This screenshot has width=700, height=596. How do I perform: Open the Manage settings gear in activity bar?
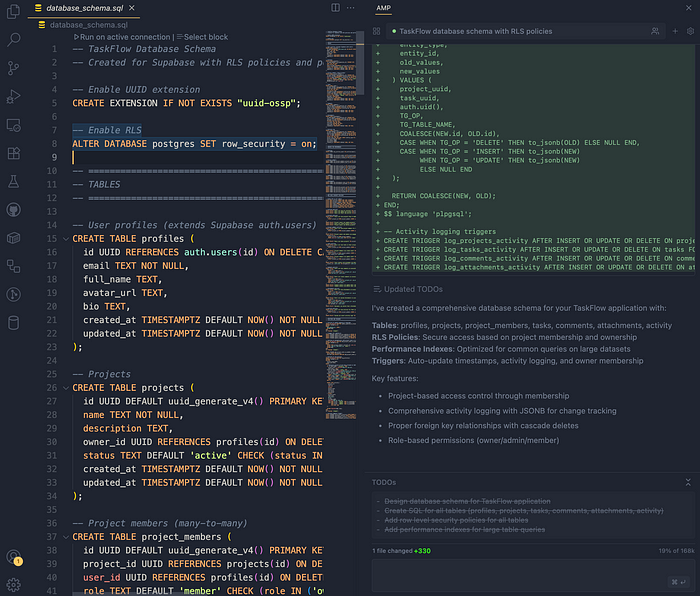pos(13,585)
